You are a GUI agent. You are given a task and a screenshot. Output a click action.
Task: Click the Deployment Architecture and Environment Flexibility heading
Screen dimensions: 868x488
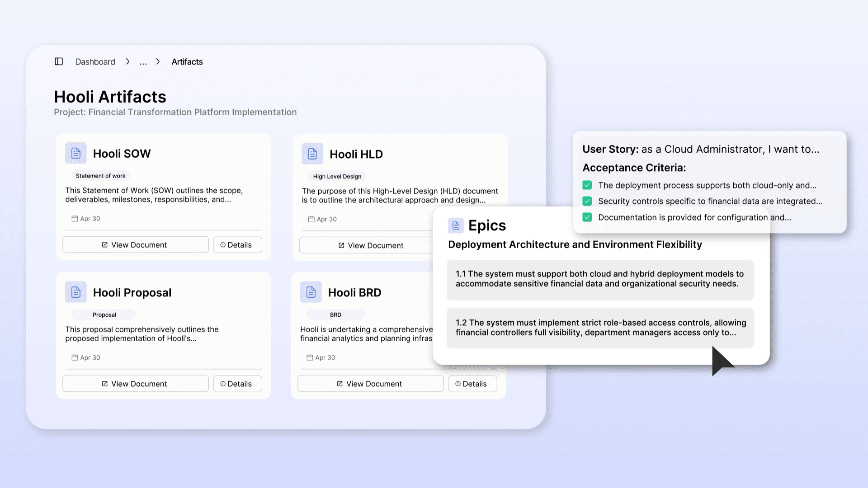[x=575, y=244]
